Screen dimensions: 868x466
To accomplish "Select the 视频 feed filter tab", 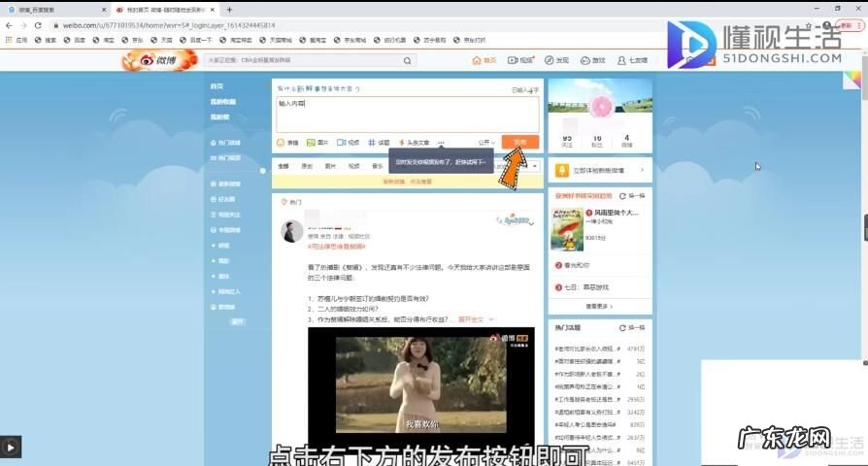I will (354, 166).
